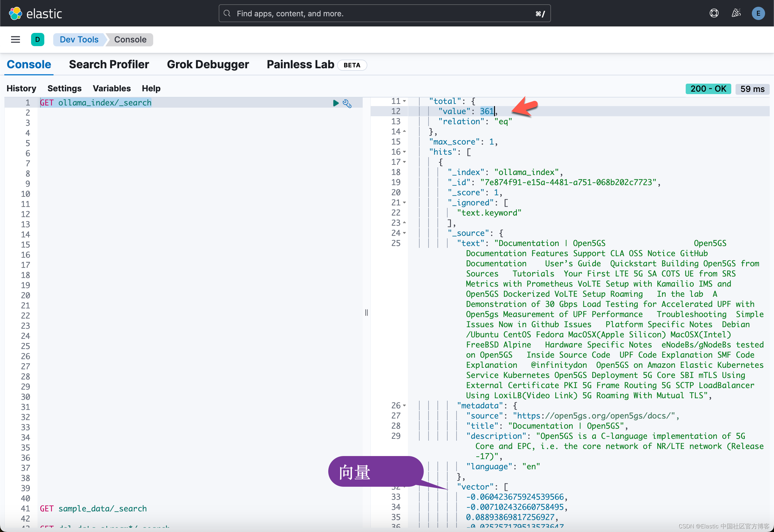Collapse the metadata object at line 26
Viewport: 774px width, 532px height.
pos(404,405)
